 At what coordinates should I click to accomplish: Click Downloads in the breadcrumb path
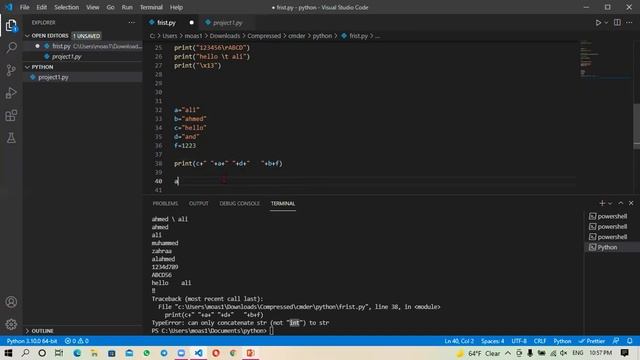225,36
